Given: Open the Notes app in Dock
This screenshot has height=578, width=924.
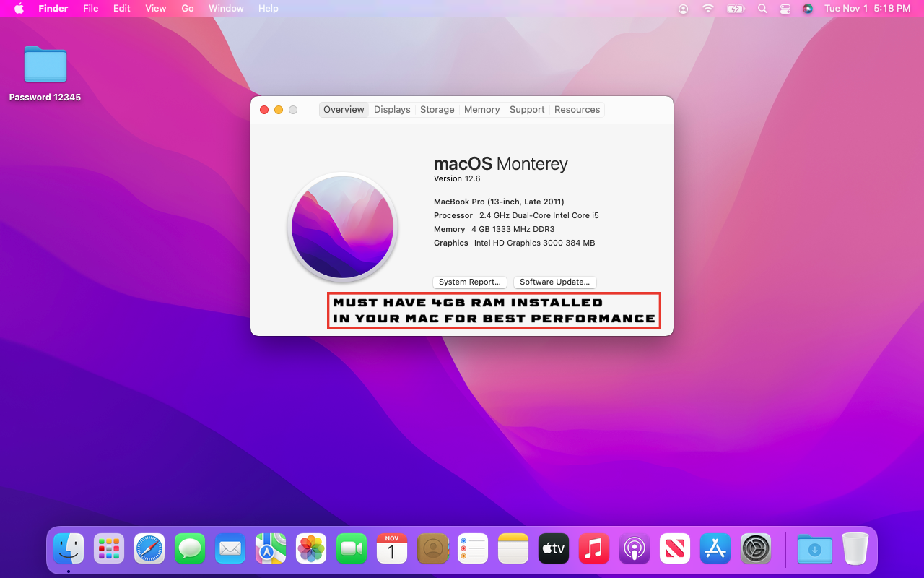Looking at the screenshot, I should [x=513, y=549].
